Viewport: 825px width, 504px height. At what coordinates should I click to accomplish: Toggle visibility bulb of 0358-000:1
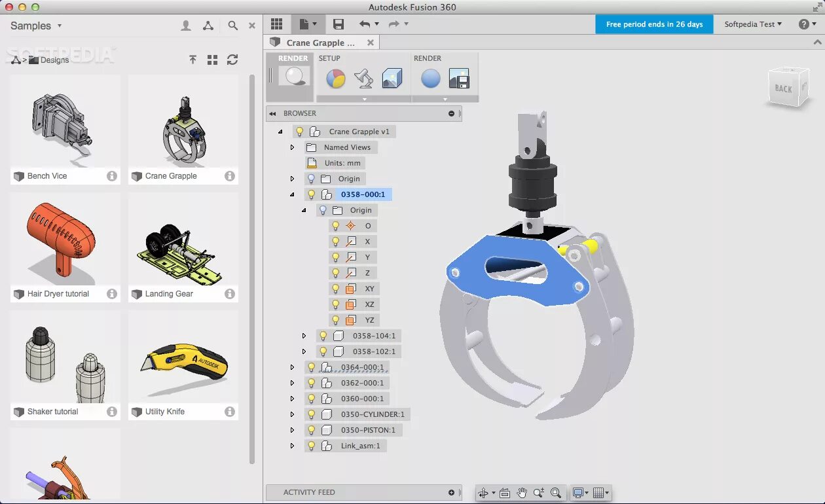coord(312,194)
